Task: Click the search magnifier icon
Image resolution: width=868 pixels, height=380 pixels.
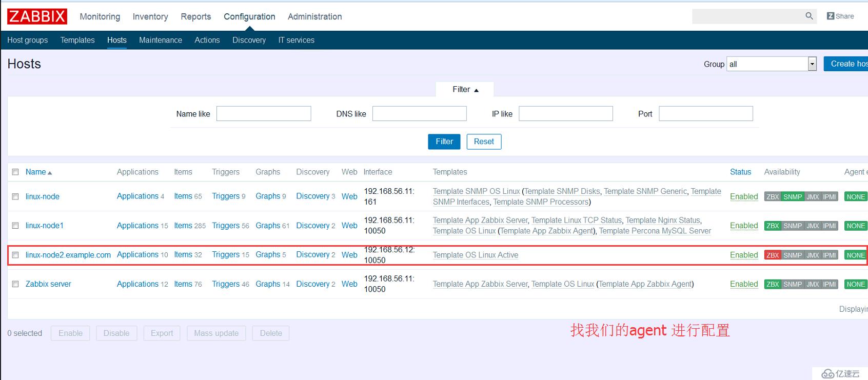Action: 809,16
